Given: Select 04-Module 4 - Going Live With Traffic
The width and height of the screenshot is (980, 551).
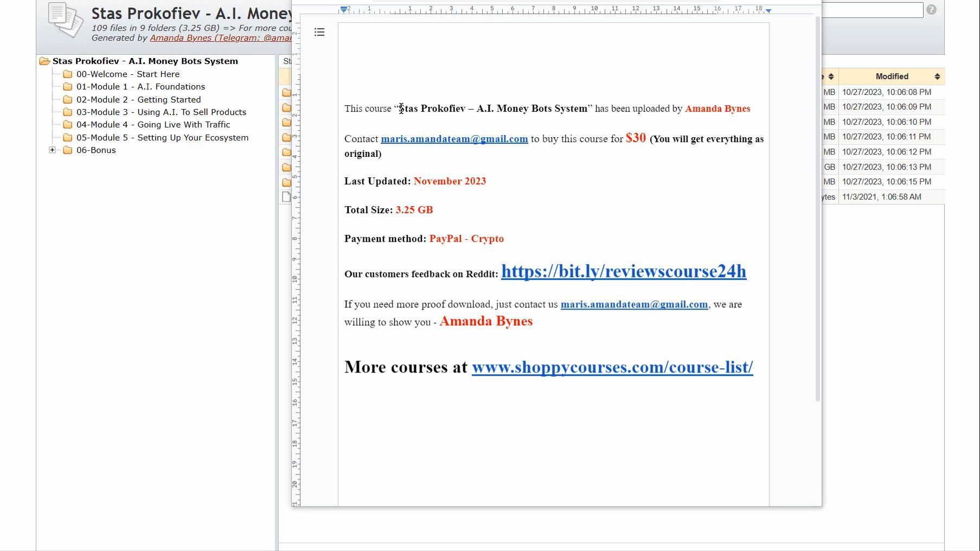Looking at the screenshot, I should (153, 125).
